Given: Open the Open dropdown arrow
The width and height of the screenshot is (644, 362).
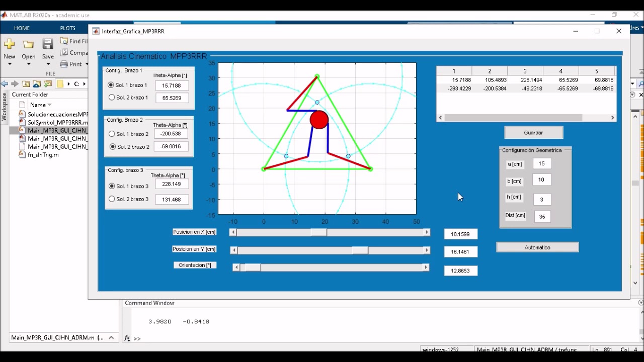Looking at the screenshot, I should click(x=28, y=64).
